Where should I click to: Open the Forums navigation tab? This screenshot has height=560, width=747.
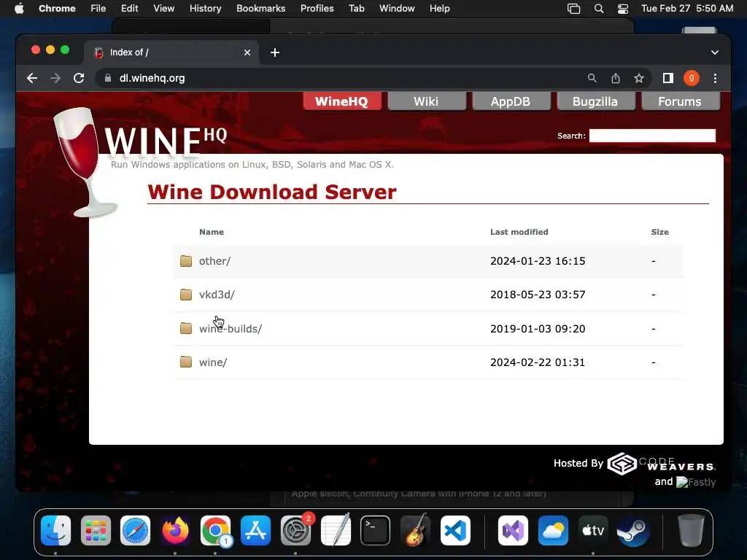[x=681, y=101]
